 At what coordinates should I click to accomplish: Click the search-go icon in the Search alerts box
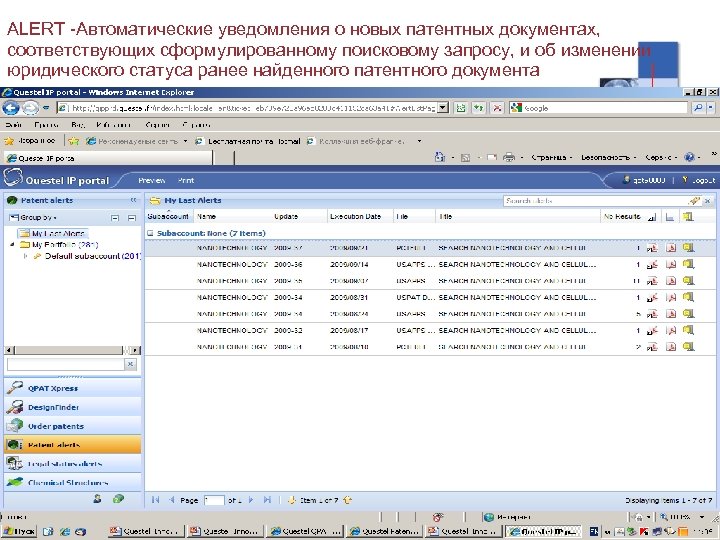coord(694,201)
